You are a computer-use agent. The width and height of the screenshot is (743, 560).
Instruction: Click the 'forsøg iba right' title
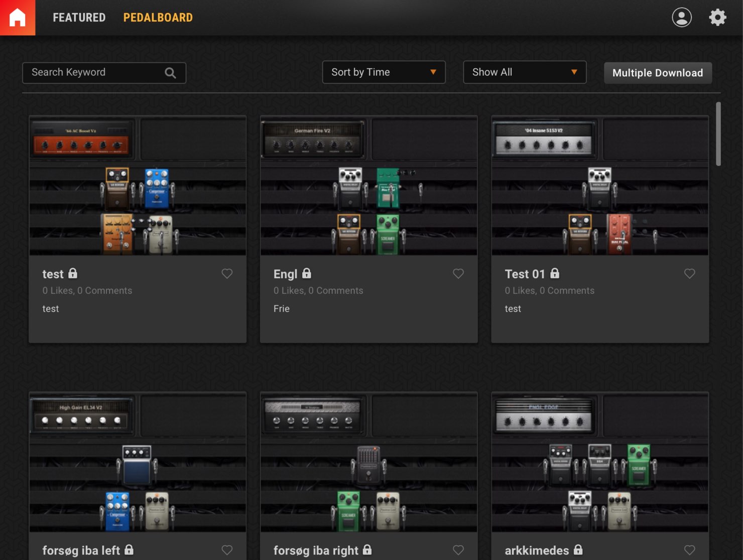[x=316, y=550]
